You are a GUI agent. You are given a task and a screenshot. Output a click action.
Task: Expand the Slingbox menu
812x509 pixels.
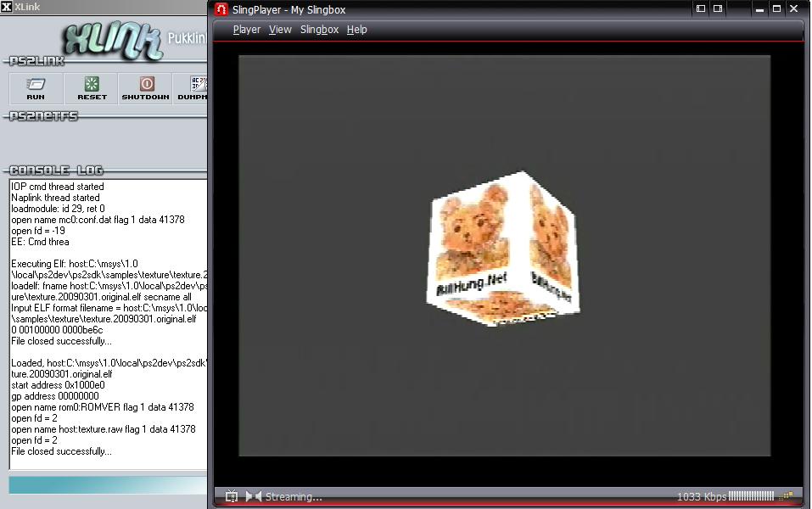tap(319, 30)
